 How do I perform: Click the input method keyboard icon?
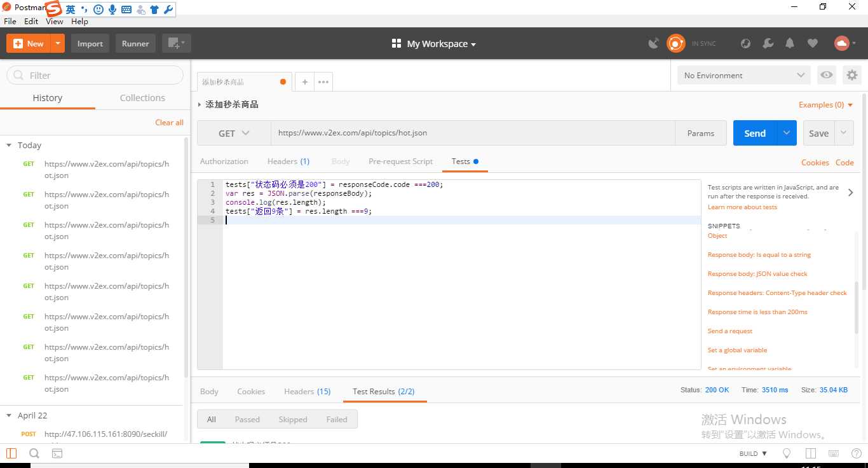coord(126,10)
